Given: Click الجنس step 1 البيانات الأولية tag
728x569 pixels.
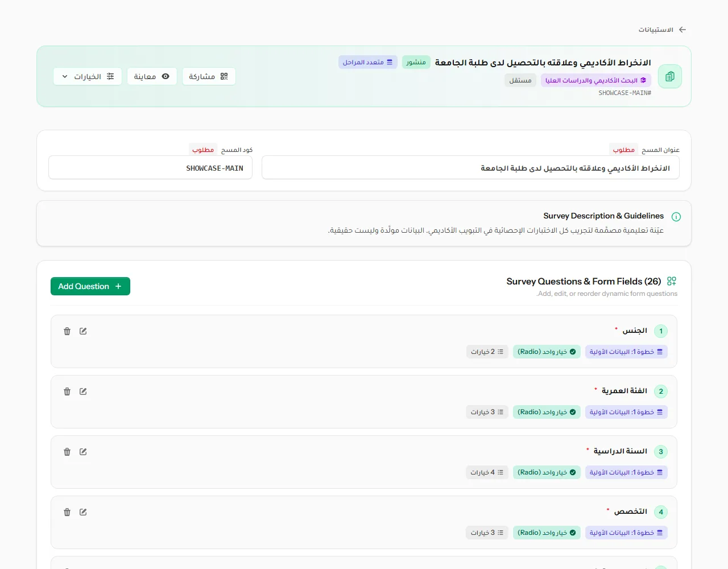Looking at the screenshot, I should click(x=626, y=352).
